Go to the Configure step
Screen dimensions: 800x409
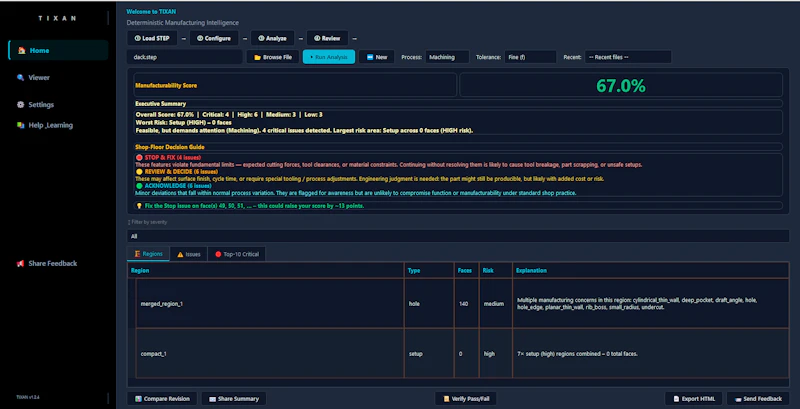[214, 38]
